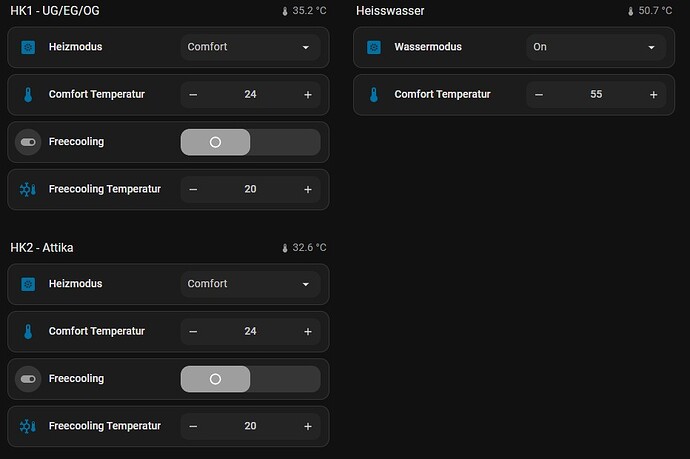Decrease the HK2 Comfort Temperatur with minus
This screenshot has width=690, height=459.
click(193, 331)
